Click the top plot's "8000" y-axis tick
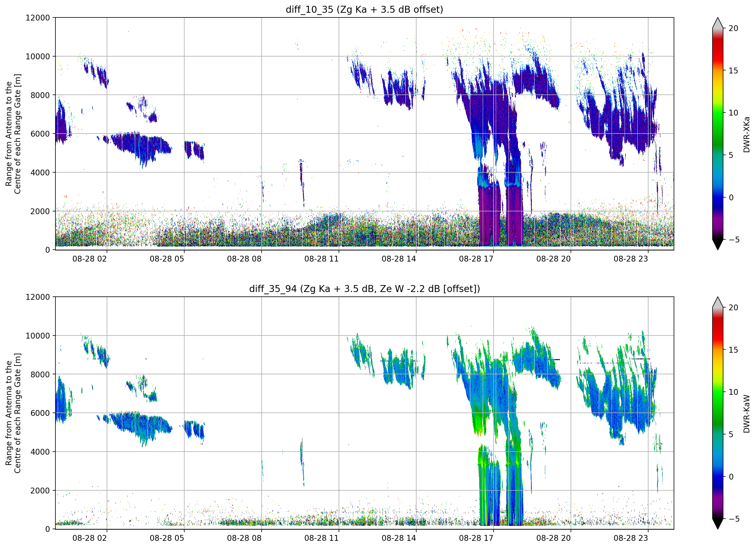This screenshot has height=548, width=756. click(x=40, y=95)
